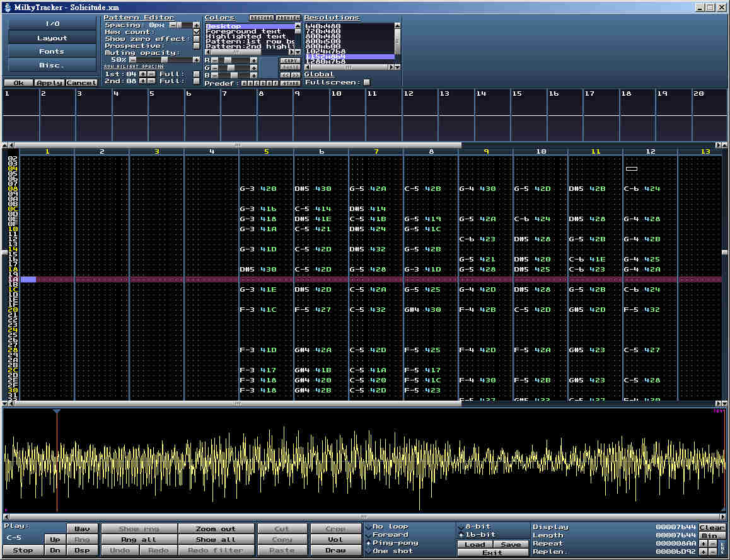Open the Fonts settings tab
Image resolution: width=730 pixels, height=560 pixels.
point(52,51)
